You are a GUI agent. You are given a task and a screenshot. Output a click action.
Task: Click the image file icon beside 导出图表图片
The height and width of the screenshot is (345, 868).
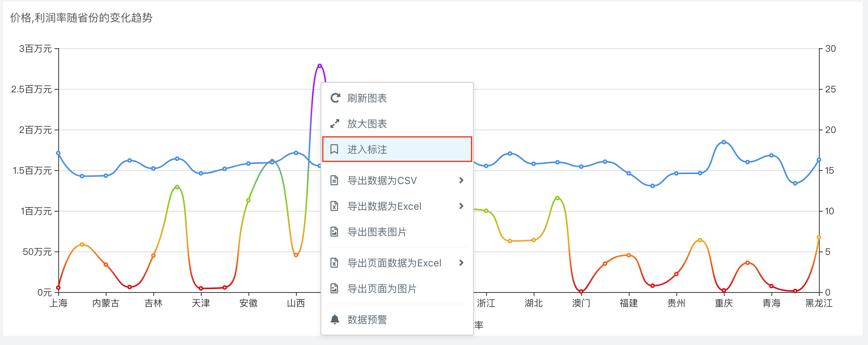click(x=334, y=232)
